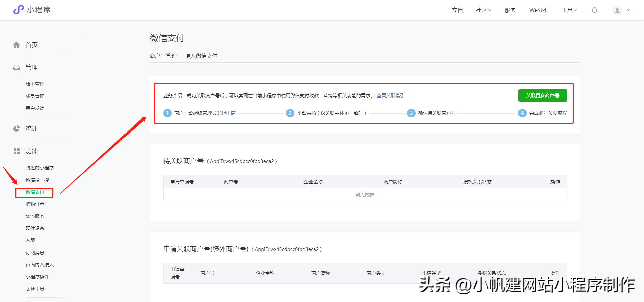Click the mini program logo icon
Image resolution: width=644 pixels, height=302 pixels.
[x=19, y=10]
